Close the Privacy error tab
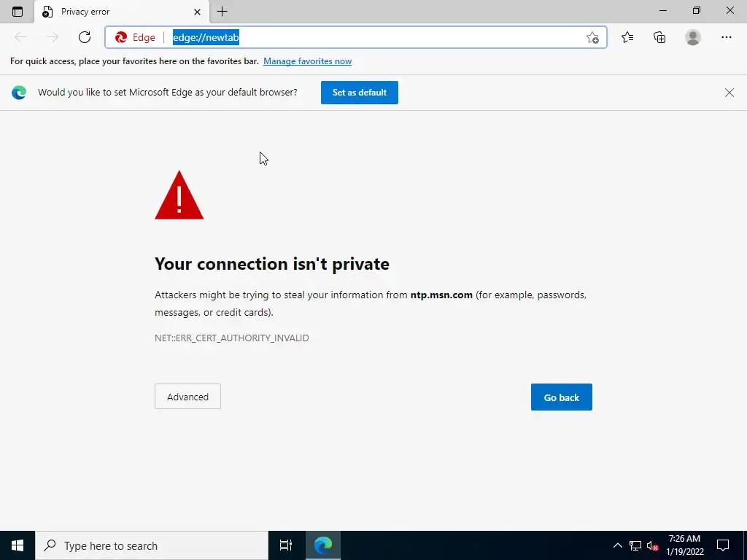This screenshot has height=560, width=747. (x=197, y=12)
